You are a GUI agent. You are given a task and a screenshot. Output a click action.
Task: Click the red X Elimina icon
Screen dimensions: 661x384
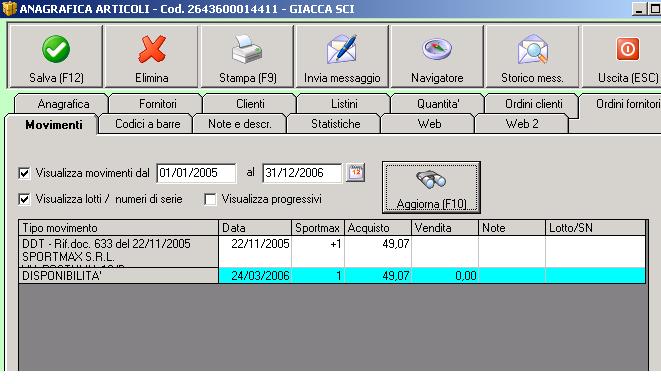click(x=151, y=49)
